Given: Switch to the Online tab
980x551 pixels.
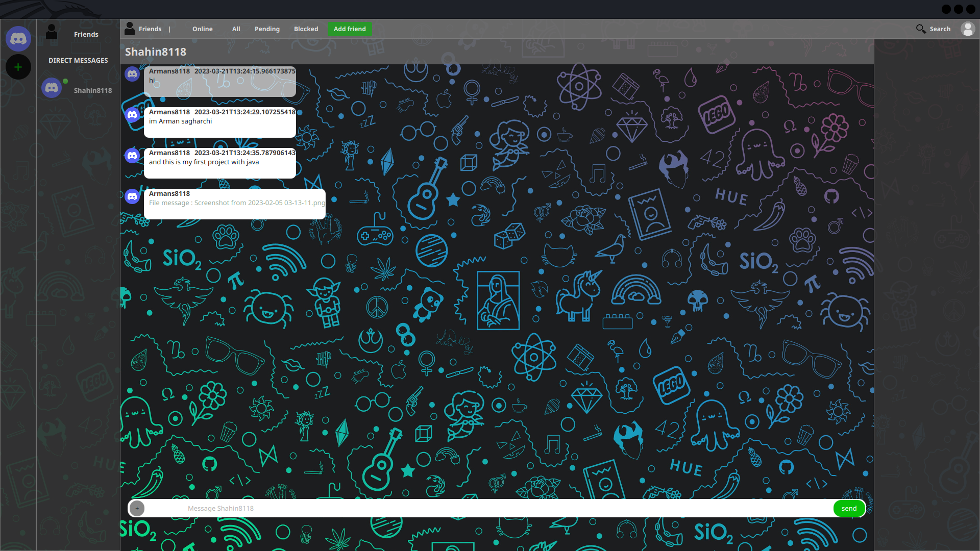Looking at the screenshot, I should click(x=202, y=29).
